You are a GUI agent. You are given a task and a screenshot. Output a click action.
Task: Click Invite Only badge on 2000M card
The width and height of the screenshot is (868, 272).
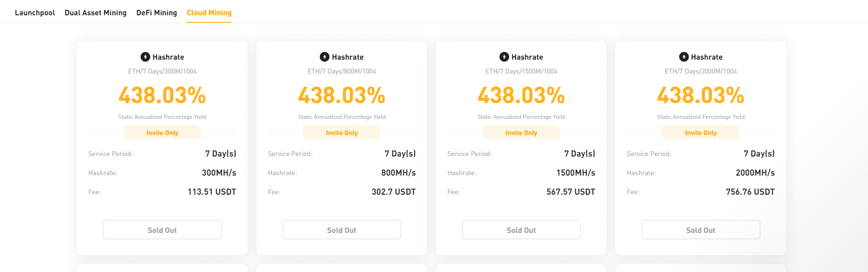pyautogui.click(x=701, y=133)
